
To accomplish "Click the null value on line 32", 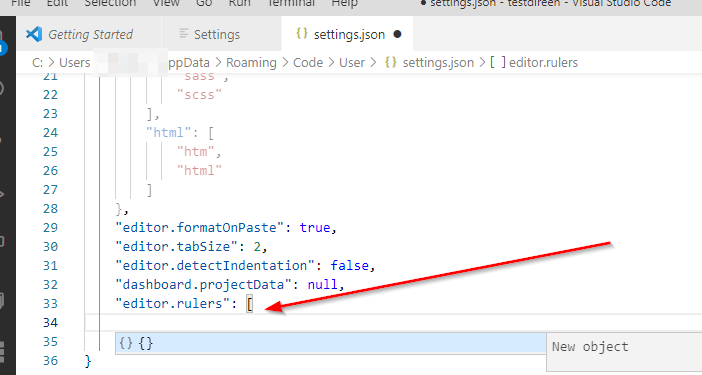I will tap(322, 285).
